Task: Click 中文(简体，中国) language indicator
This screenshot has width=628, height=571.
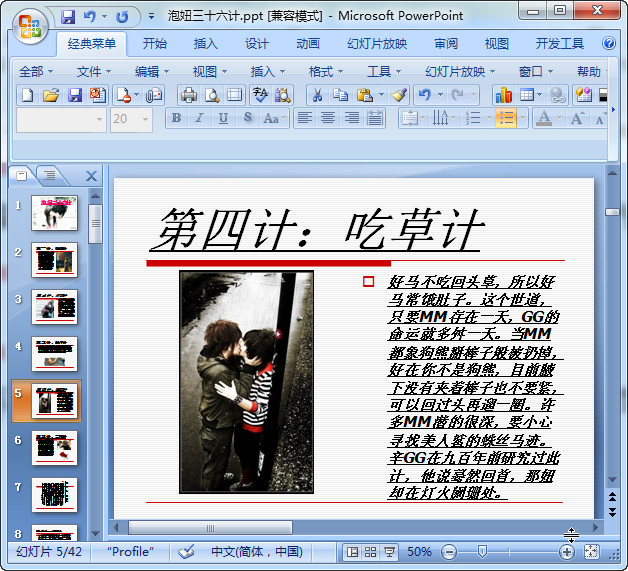Action: click(x=257, y=552)
